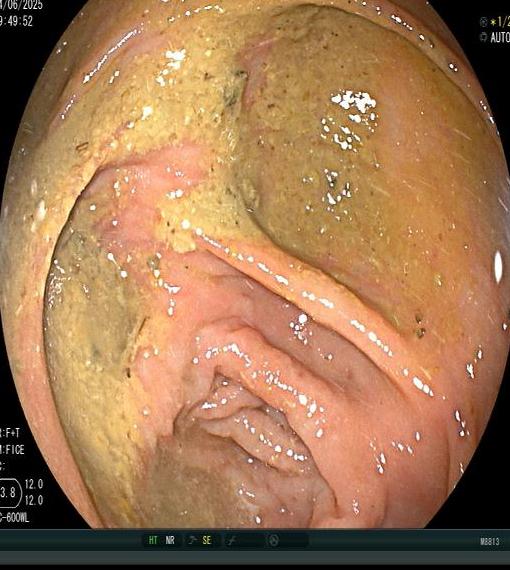Click the shutter icon beside 1/2 star
The width and height of the screenshot is (510, 570).
pos(483,22)
